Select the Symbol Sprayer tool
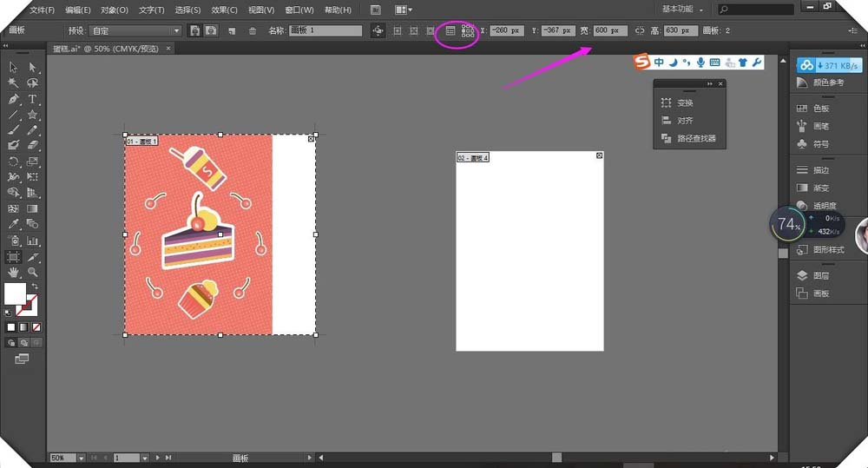 pos(13,241)
